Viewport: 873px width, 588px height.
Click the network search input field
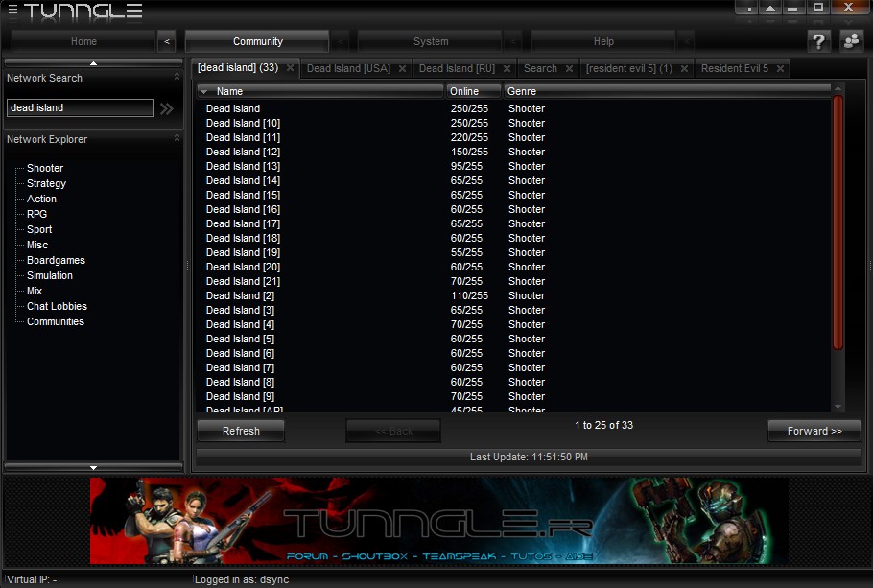(81, 108)
